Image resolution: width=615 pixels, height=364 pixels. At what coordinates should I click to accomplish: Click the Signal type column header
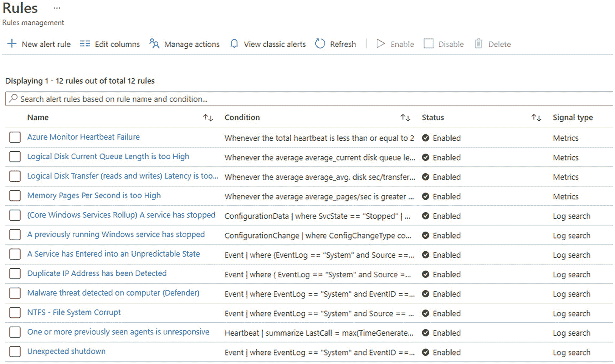pyautogui.click(x=573, y=118)
